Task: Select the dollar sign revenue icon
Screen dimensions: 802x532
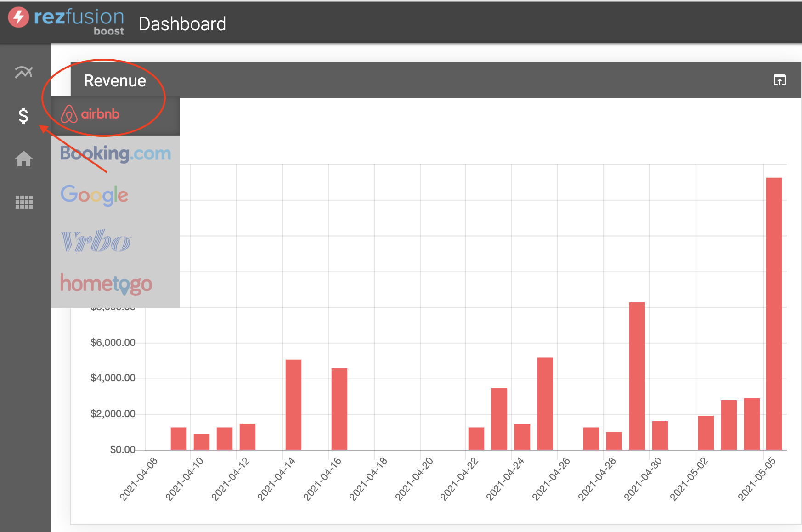Action: tap(23, 116)
